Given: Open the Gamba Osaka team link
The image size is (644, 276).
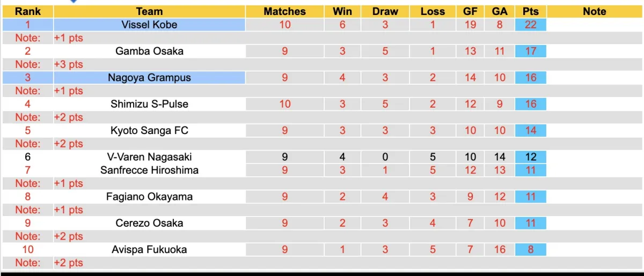Looking at the screenshot, I should coord(149,51).
